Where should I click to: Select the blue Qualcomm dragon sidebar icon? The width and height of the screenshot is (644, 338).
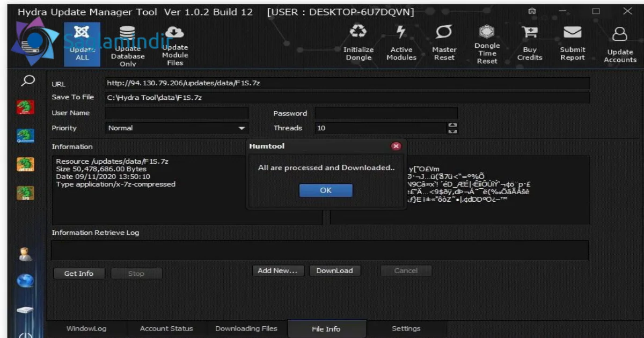(26, 135)
